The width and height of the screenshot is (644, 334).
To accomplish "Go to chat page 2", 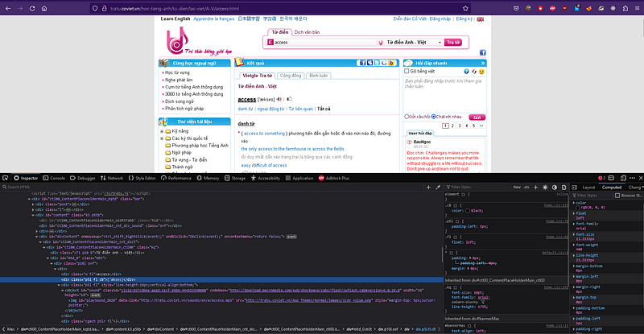I will (452, 126).
